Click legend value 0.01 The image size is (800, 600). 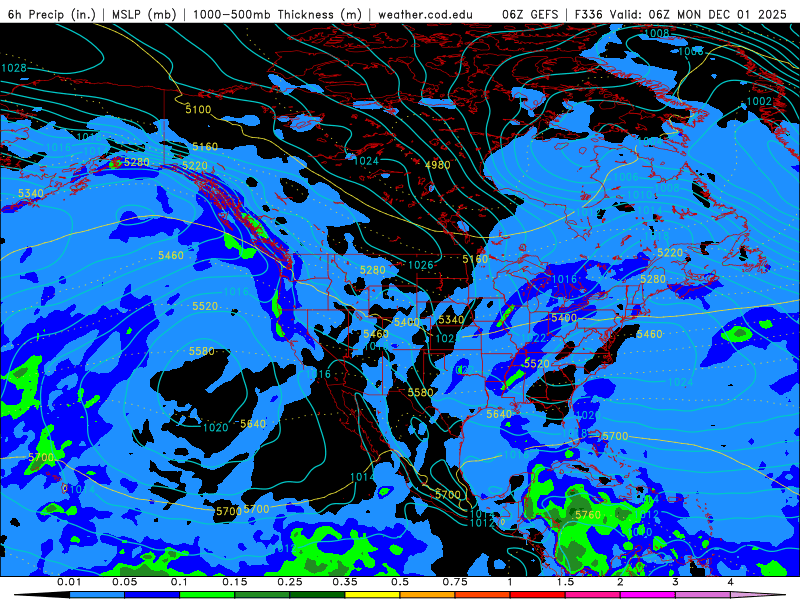point(69,582)
